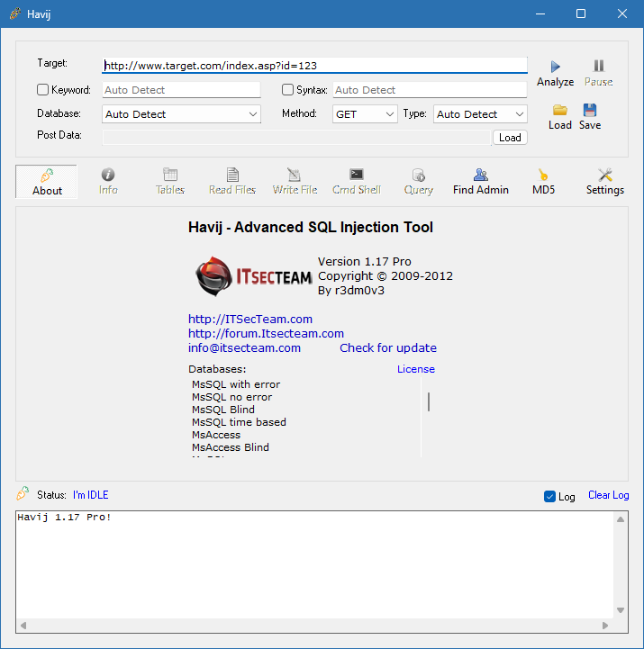644x649 pixels.
Task: Click the carrot icon beside Status
Action: tap(23, 493)
